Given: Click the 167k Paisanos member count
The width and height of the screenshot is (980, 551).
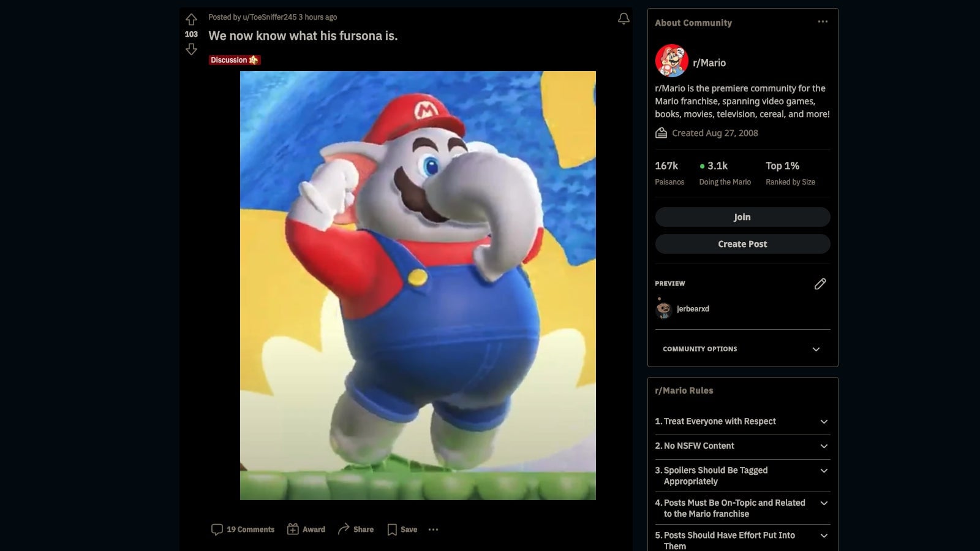Looking at the screenshot, I should pos(669,173).
